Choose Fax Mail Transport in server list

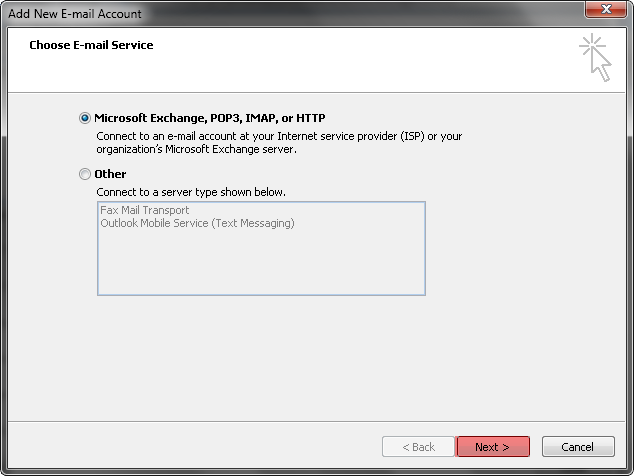click(145, 210)
